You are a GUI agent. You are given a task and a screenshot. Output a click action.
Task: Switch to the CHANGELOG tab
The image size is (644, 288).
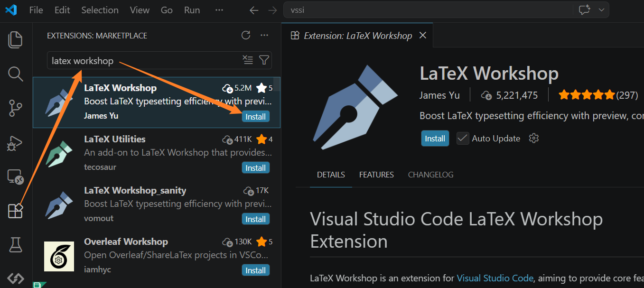point(430,175)
